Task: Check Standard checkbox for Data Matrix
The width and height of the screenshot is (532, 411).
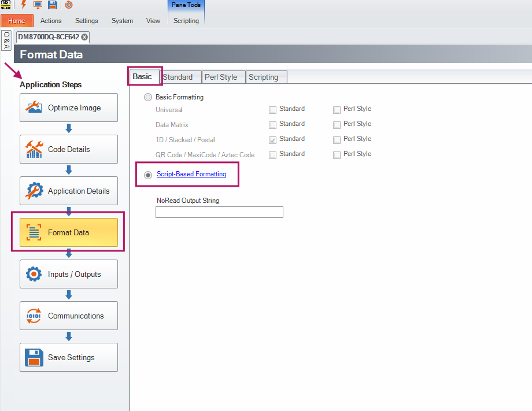Action: (x=272, y=124)
